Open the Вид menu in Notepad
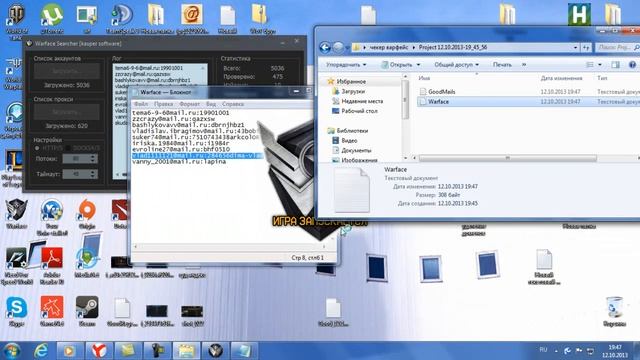The image size is (640, 360). tap(211, 104)
